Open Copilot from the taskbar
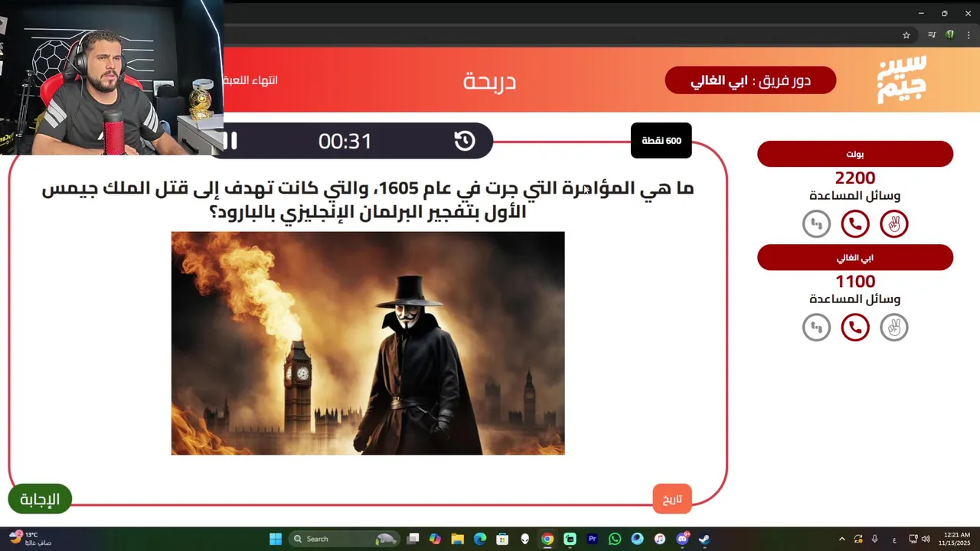Image resolution: width=980 pixels, height=551 pixels. pyautogui.click(x=436, y=539)
